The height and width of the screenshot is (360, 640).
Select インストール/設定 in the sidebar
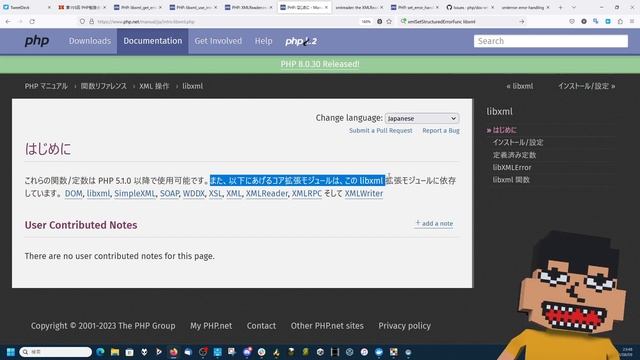pyautogui.click(x=518, y=142)
